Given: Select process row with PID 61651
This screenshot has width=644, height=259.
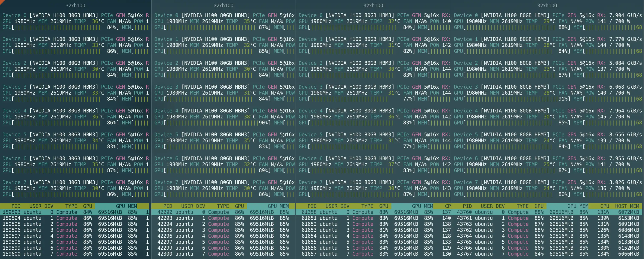Looking at the screenshot, I should [373, 218].
